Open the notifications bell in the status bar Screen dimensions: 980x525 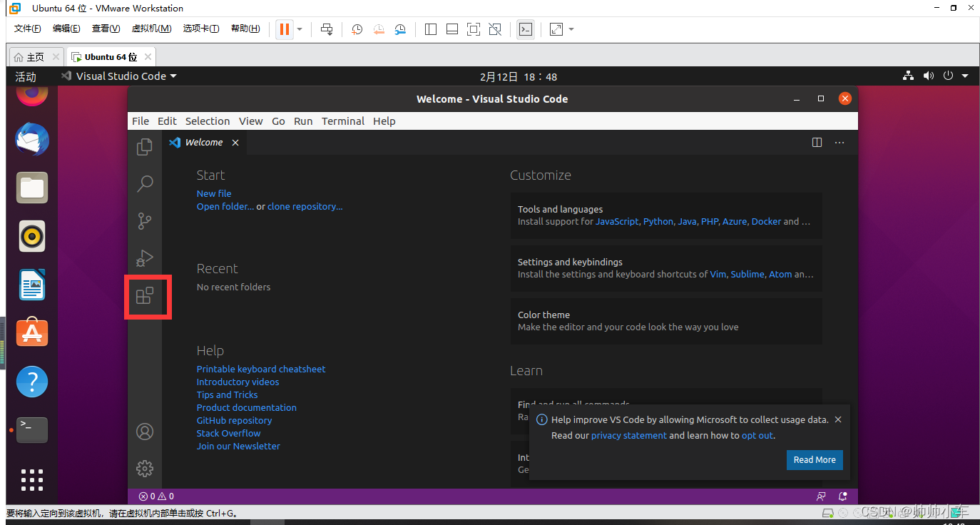pyautogui.click(x=843, y=496)
